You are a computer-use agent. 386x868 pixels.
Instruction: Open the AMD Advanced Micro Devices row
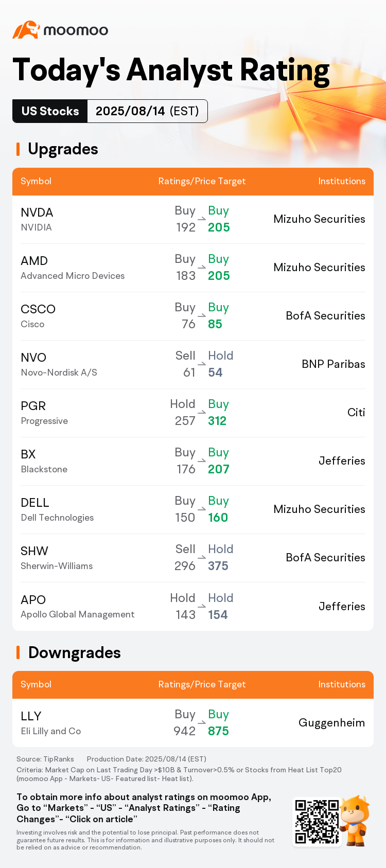point(73,268)
